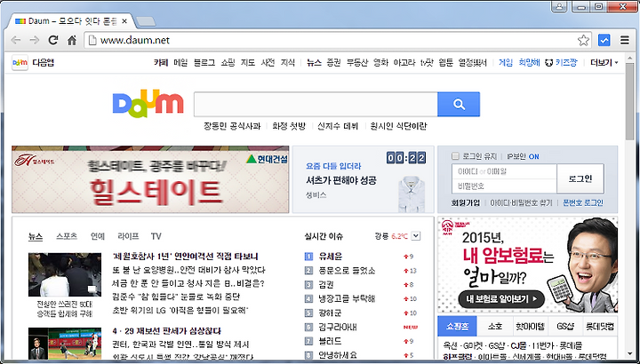This screenshot has width=640, height=364.
Task: Click the 비밀번호 password field
Action: click(505, 186)
